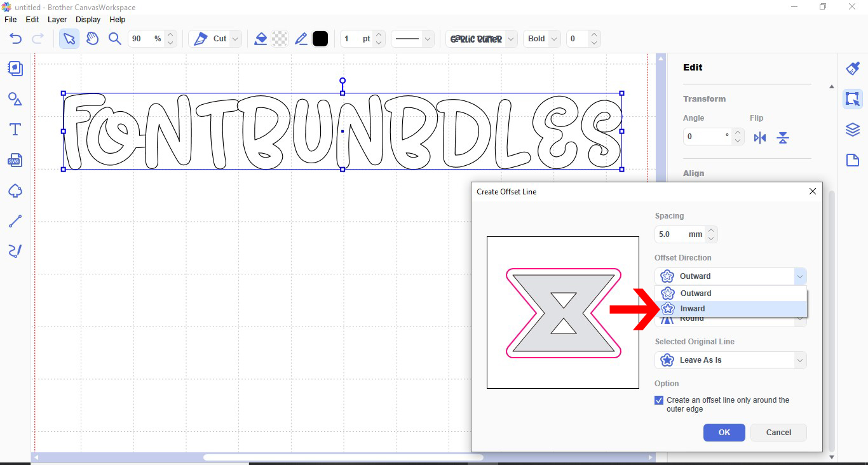This screenshot has width=868, height=465.
Task: Click the horizontal canvas scrollbar thumb
Action: point(343,457)
